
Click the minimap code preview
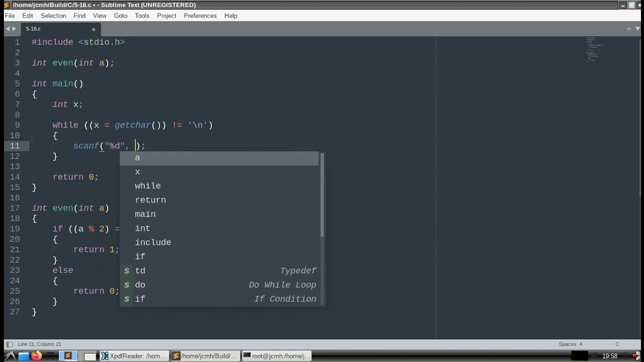point(595,49)
